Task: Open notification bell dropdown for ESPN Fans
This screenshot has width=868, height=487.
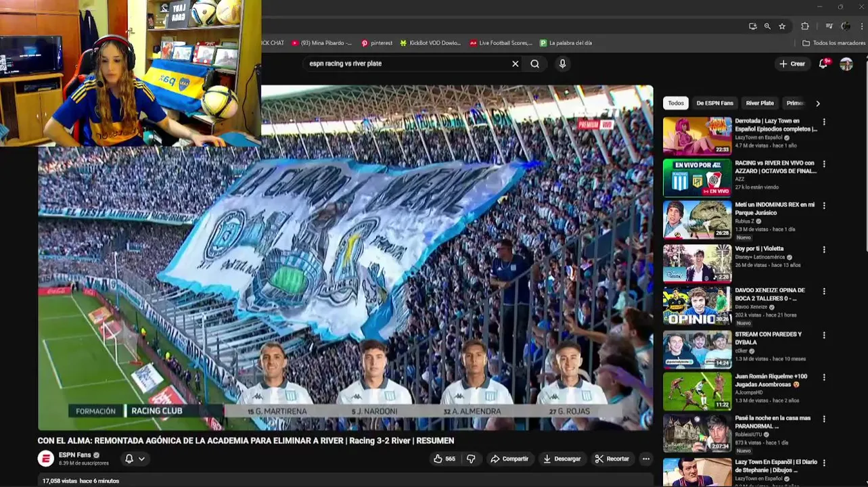Action: 135,459
